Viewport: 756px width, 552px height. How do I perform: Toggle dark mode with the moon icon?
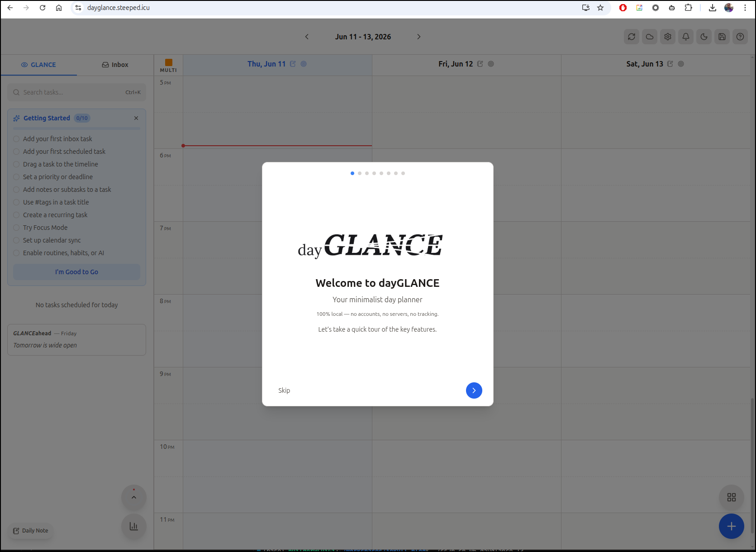coord(704,37)
